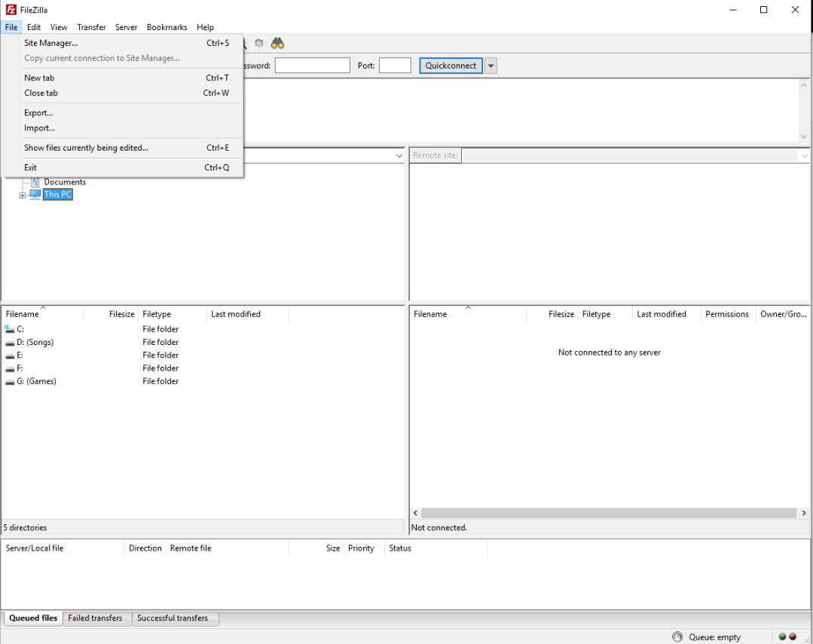
Task: Click the C: drive icon
Action: coord(10,329)
